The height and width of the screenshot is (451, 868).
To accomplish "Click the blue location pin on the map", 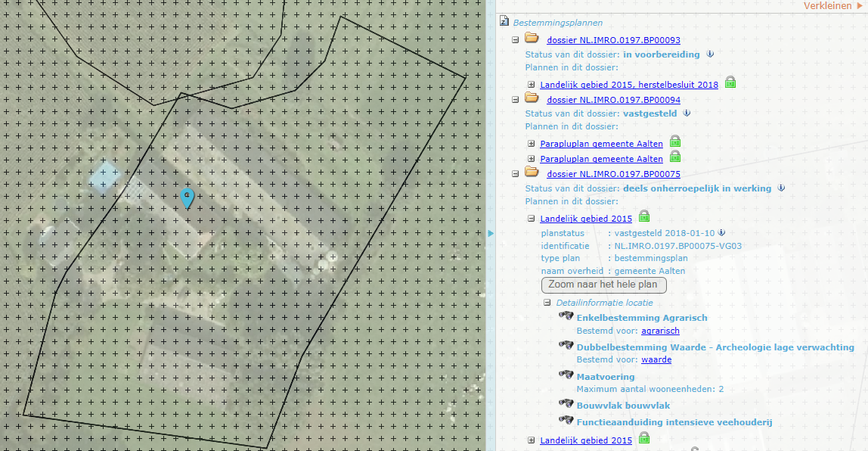I will click(x=187, y=198).
